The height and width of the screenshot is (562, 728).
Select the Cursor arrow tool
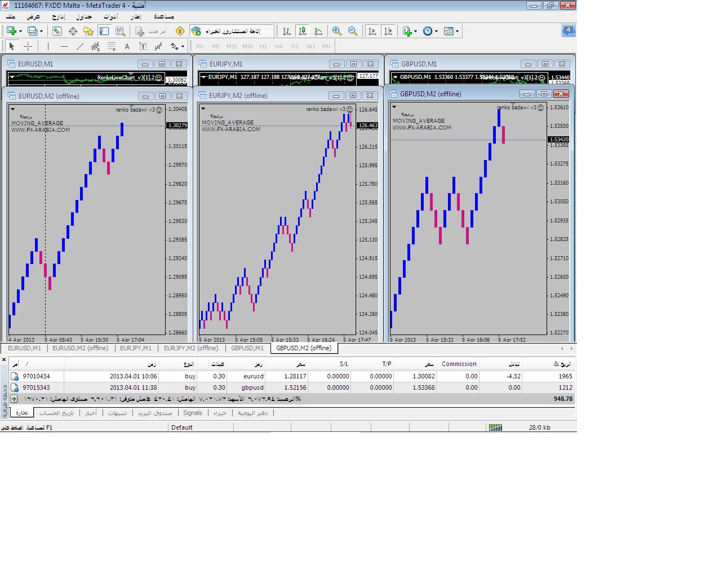[x=12, y=46]
